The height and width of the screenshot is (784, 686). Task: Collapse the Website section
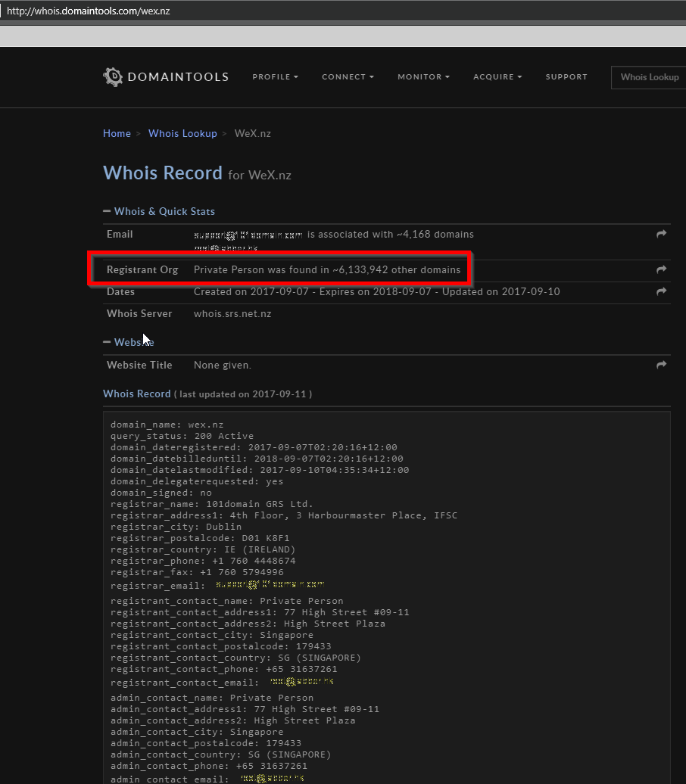click(129, 342)
